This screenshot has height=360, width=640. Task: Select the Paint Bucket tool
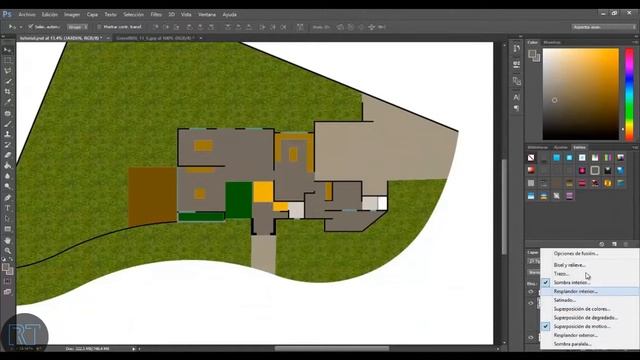(x=7, y=166)
